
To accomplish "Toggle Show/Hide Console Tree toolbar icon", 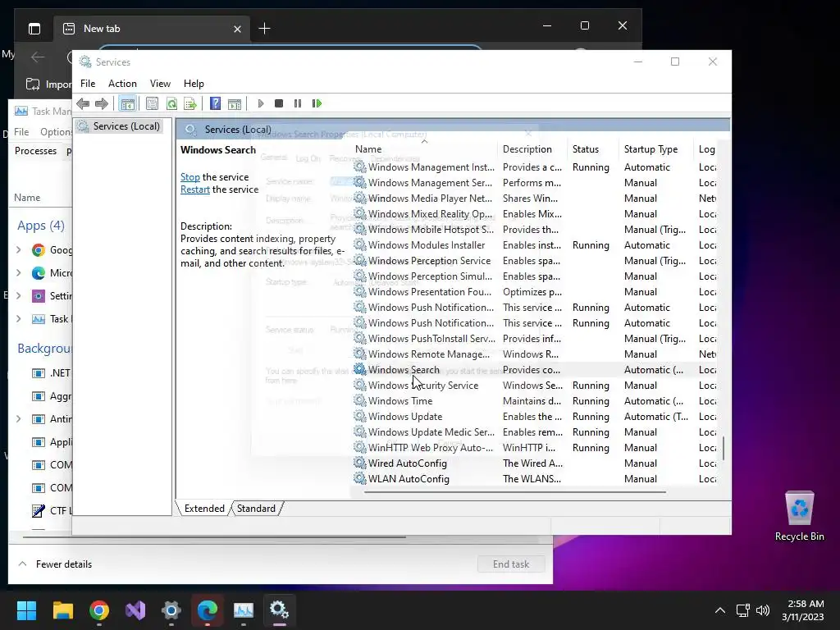I will click(x=127, y=103).
